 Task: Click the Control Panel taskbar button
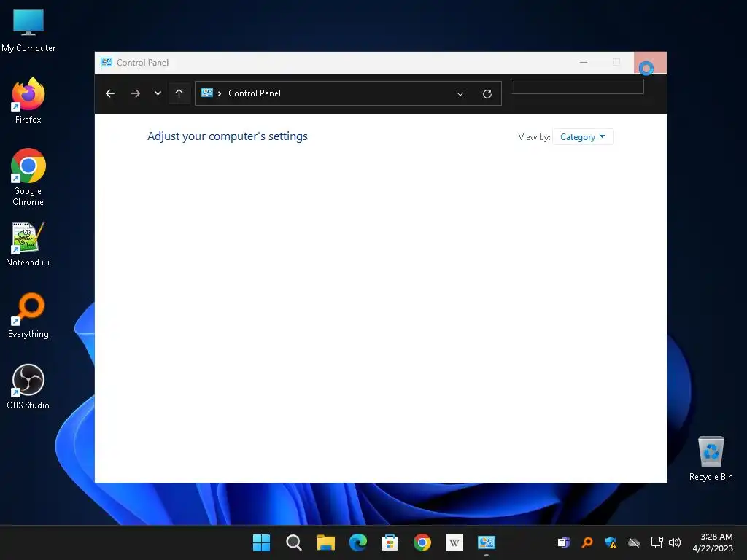[x=487, y=542]
